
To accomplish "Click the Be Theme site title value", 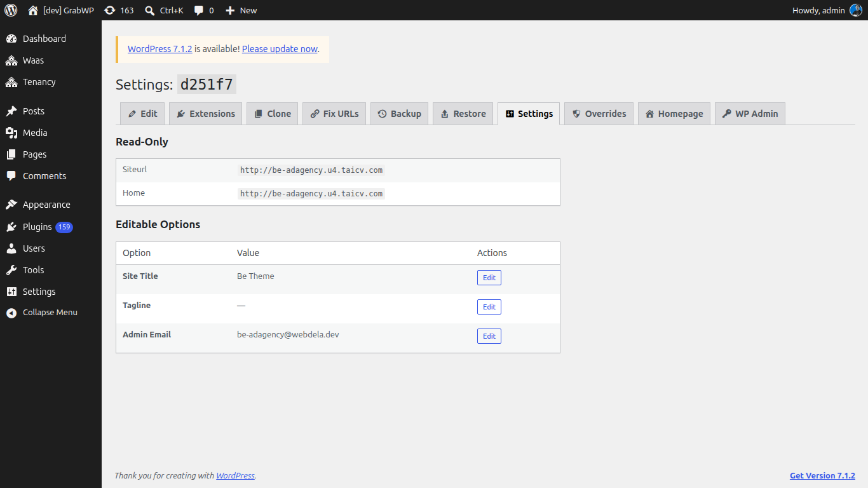I will pyautogui.click(x=255, y=276).
